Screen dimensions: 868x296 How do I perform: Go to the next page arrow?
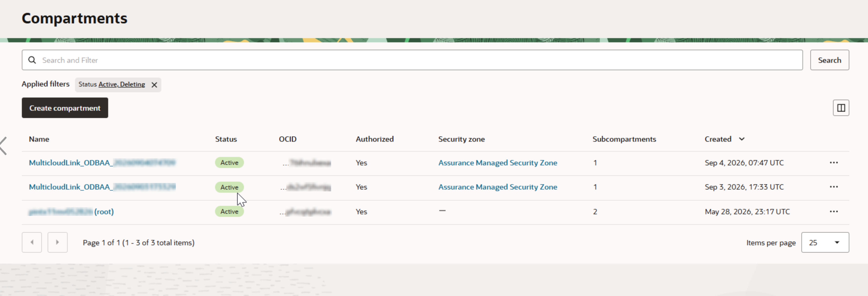[58, 242]
